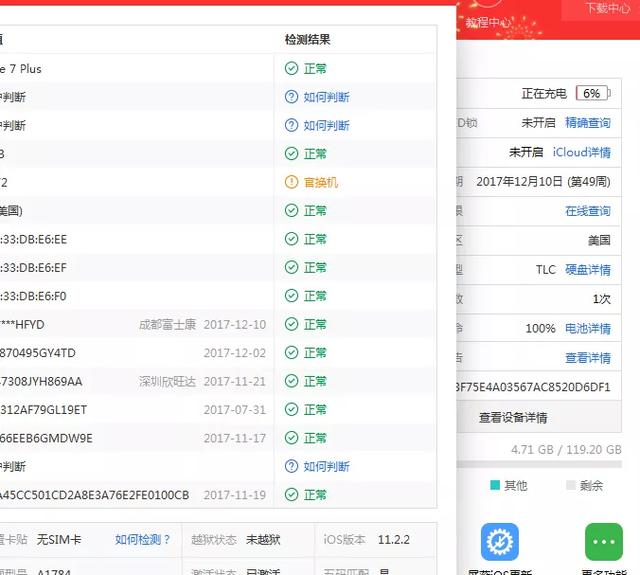This screenshot has width=640, height=575.
Task: Click the question icon in the bottom 如何判断 row
Action: (x=291, y=467)
